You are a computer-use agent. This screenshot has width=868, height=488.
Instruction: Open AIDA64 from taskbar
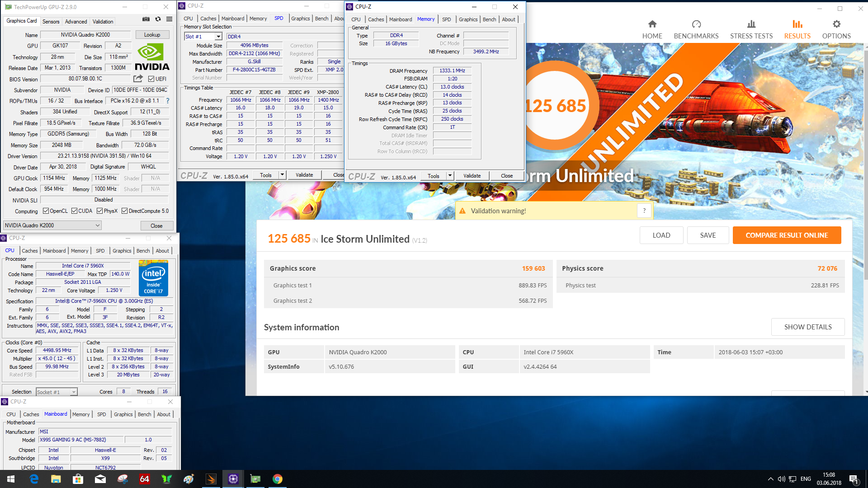click(144, 479)
